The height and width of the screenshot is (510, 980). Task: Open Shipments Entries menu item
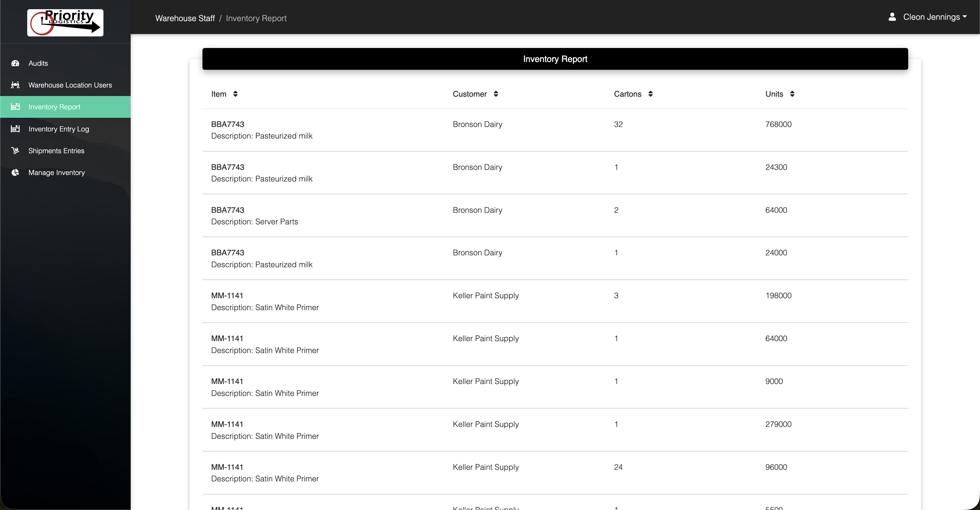56,151
